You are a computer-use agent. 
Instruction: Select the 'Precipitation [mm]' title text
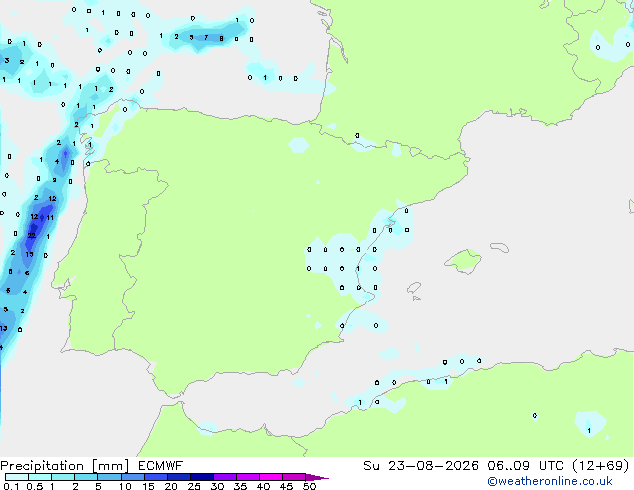click(x=65, y=466)
